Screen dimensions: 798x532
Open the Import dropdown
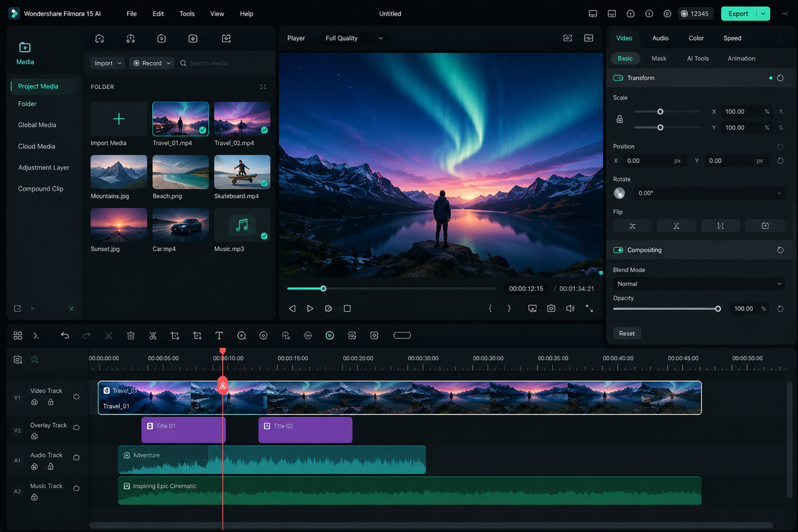(x=108, y=63)
